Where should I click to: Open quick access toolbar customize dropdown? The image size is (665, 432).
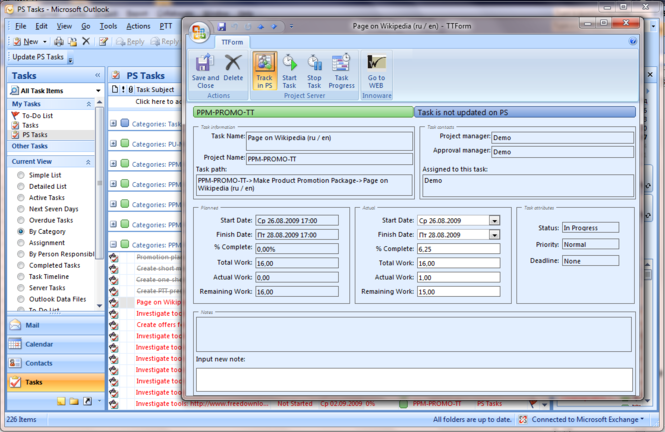(291, 27)
